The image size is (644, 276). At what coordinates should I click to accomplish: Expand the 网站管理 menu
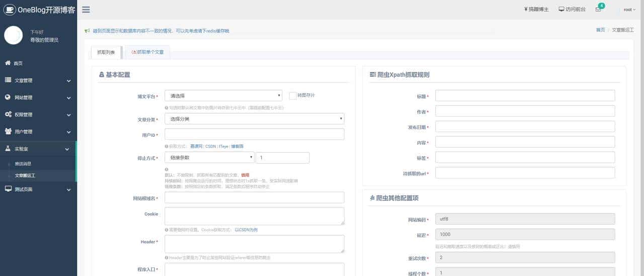pyautogui.click(x=38, y=98)
